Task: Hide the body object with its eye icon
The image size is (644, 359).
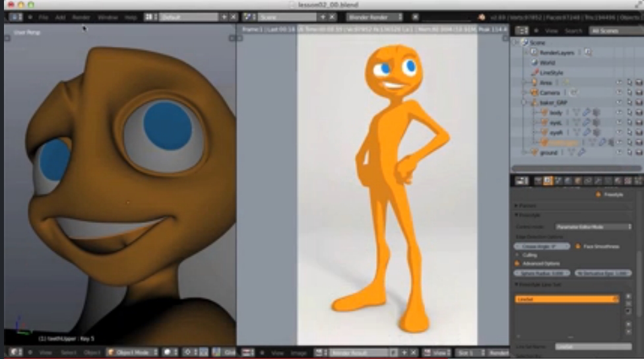Action: click(619, 112)
